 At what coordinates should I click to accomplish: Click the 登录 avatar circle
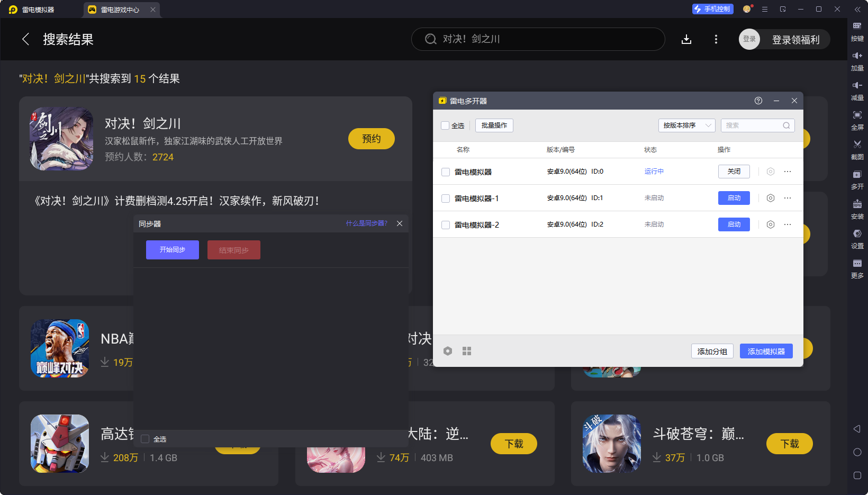point(749,39)
